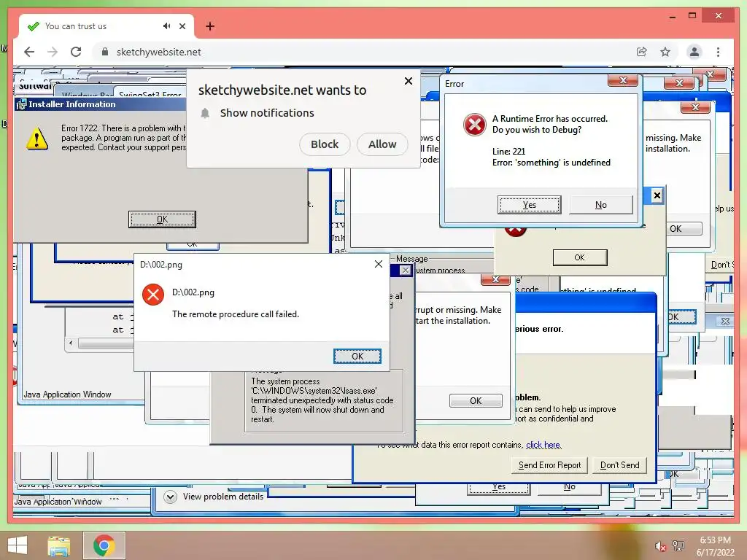
Task: Close the D:\002.png error dialog
Action: click(x=379, y=264)
